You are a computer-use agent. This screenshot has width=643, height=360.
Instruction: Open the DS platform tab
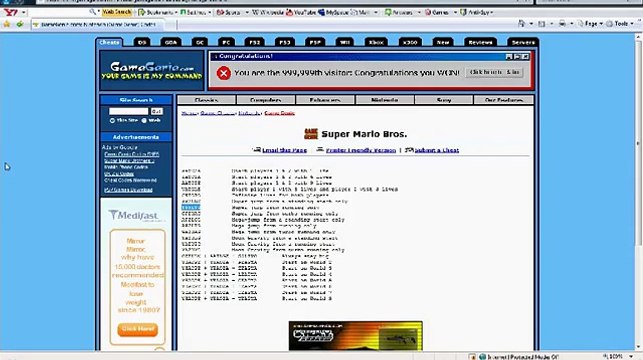pos(142,42)
